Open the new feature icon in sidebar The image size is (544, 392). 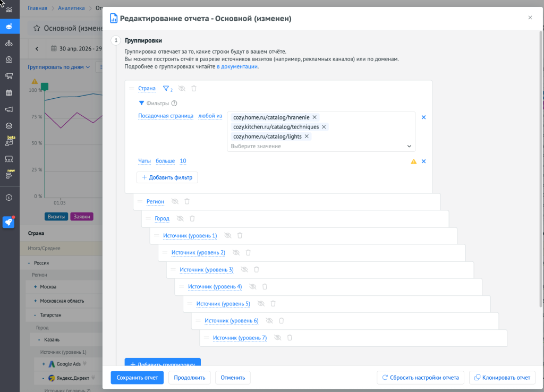tap(9, 175)
